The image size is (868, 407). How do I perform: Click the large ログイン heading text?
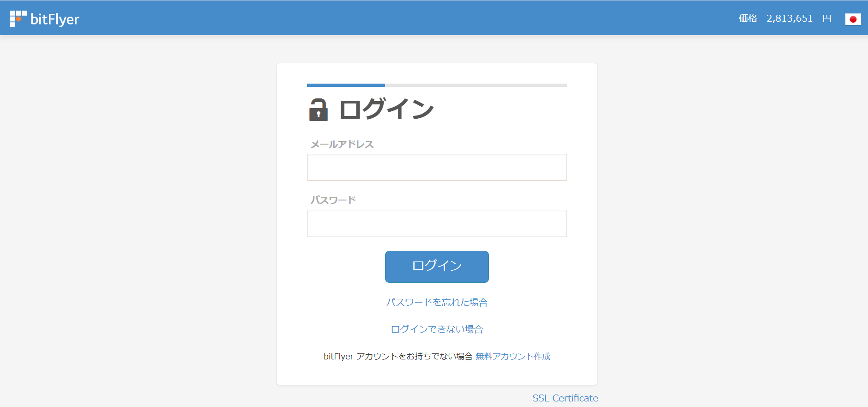tap(386, 109)
